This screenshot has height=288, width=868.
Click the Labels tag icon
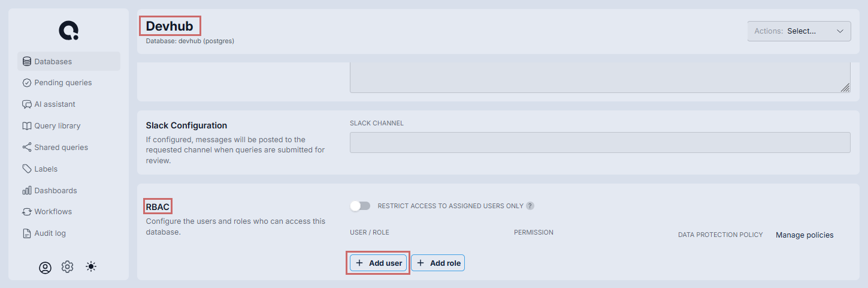(27, 169)
